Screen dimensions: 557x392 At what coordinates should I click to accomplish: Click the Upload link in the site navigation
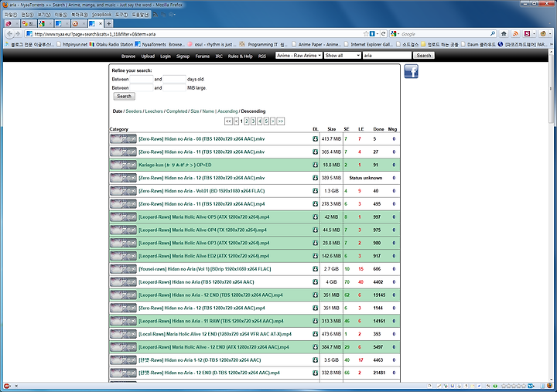tap(148, 56)
